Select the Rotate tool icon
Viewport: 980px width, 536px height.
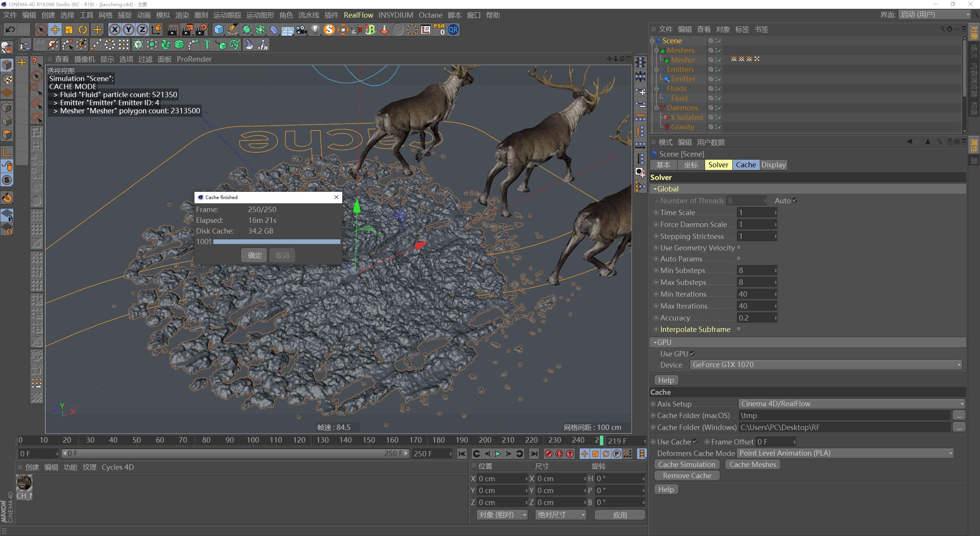(83, 29)
